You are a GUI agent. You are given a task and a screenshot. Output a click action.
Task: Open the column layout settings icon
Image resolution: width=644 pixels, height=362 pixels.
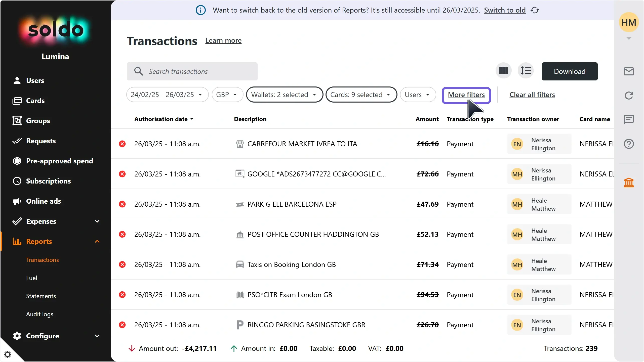[x=503, y=71]
